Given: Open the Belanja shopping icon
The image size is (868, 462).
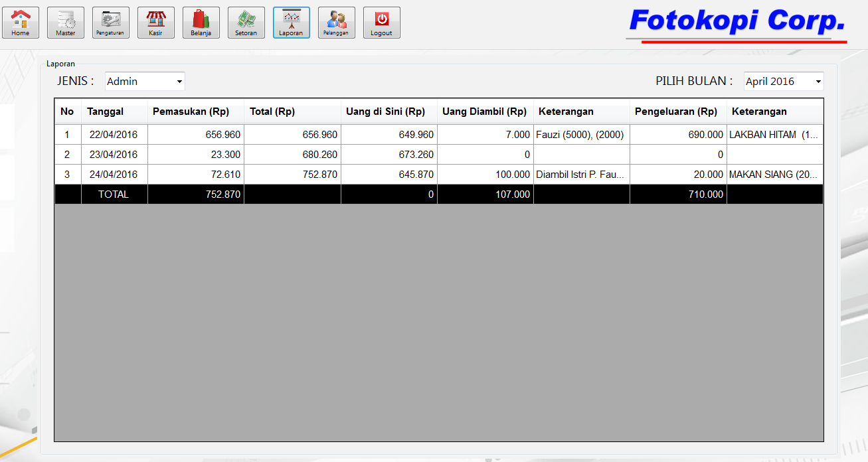Looking at the screenshot, I should coord(201,22).
